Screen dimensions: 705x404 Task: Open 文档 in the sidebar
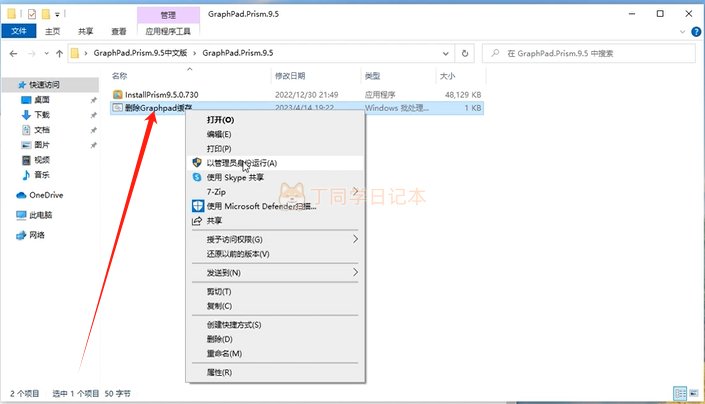point(42,130)
